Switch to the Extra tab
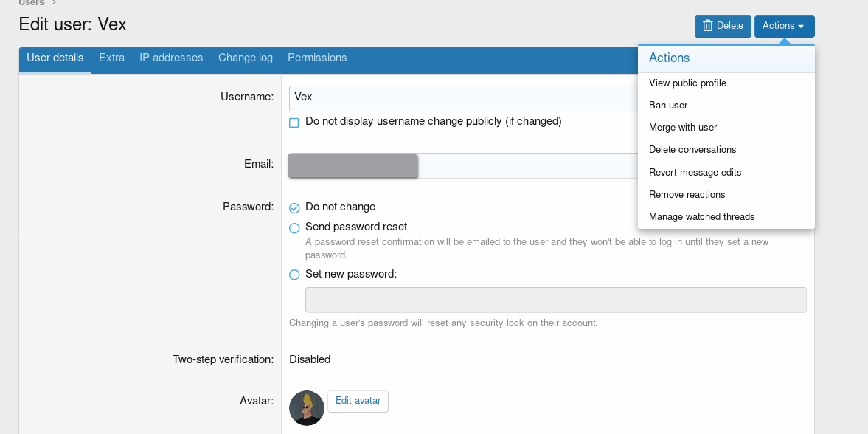The height and width of the screenshot is (434, 868). (111, 58)
